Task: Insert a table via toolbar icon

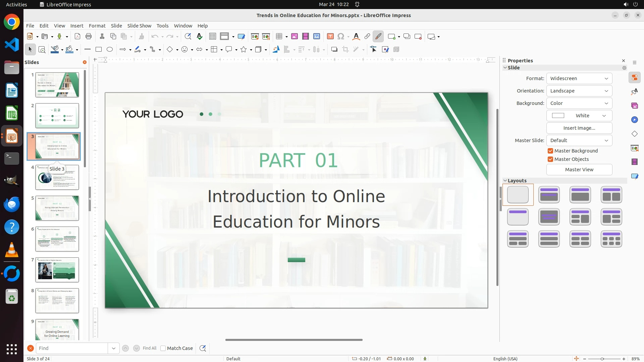Action: tap(279, 37)
